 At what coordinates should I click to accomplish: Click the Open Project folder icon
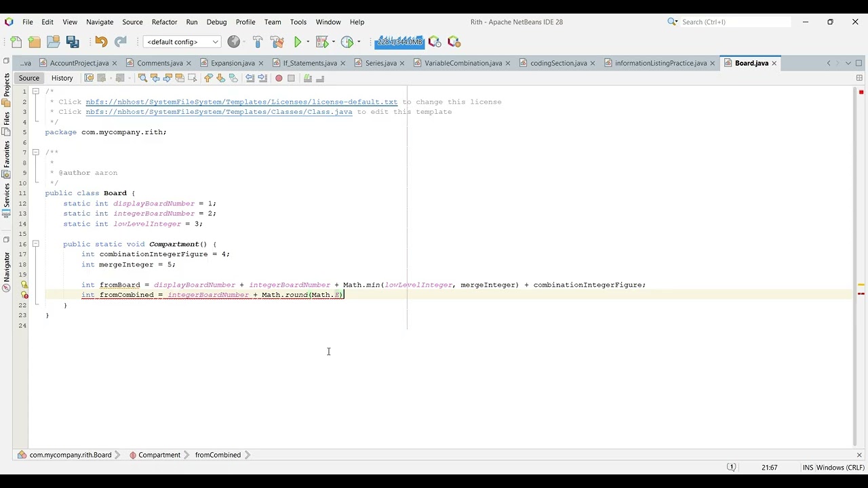click(x=54, y=42)
